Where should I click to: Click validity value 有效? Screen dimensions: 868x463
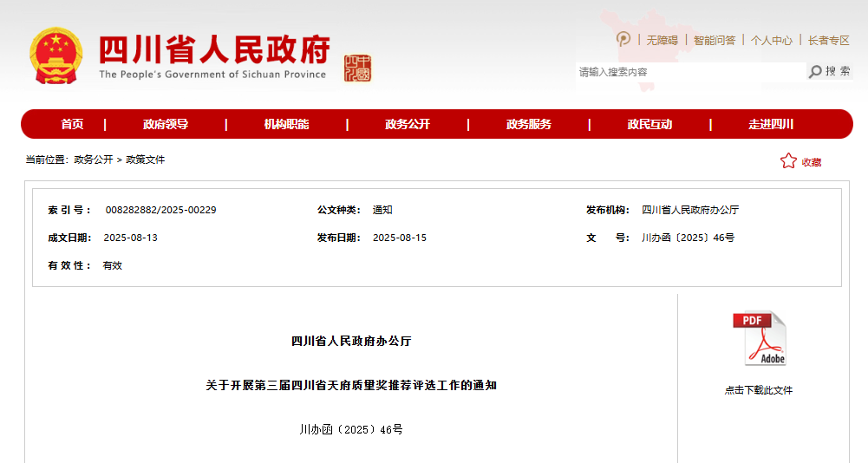coord(113,265)
